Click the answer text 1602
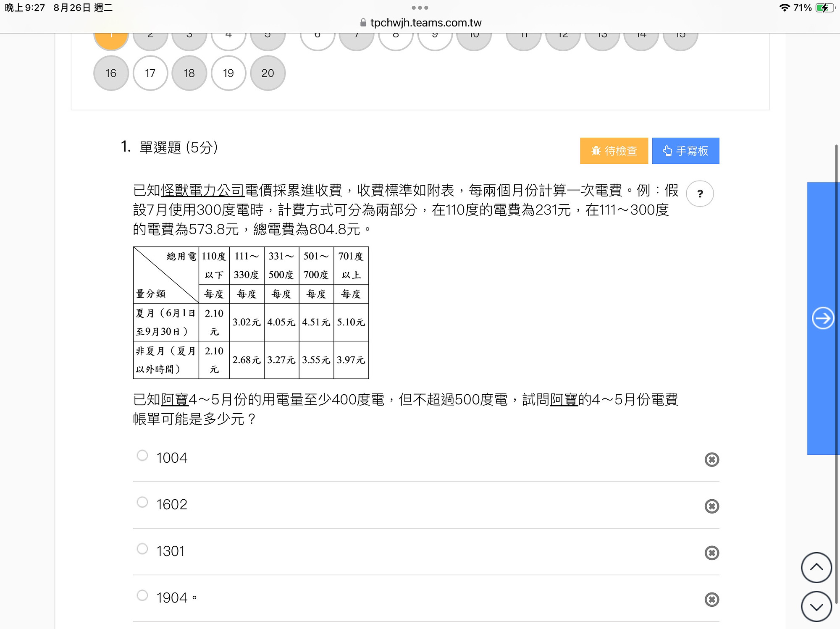The width and height of the screenshot is (840, 629). coord(172,504)
